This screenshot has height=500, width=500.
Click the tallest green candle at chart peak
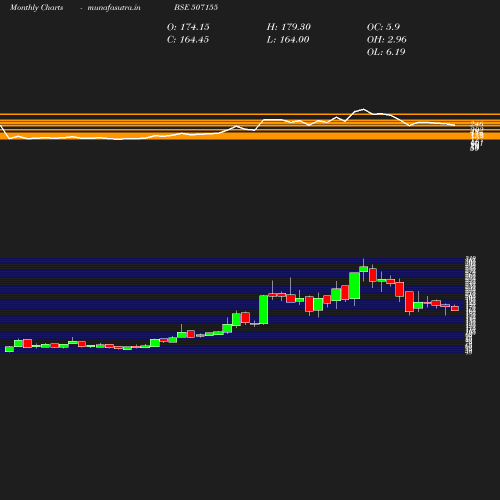click(355, 285)
